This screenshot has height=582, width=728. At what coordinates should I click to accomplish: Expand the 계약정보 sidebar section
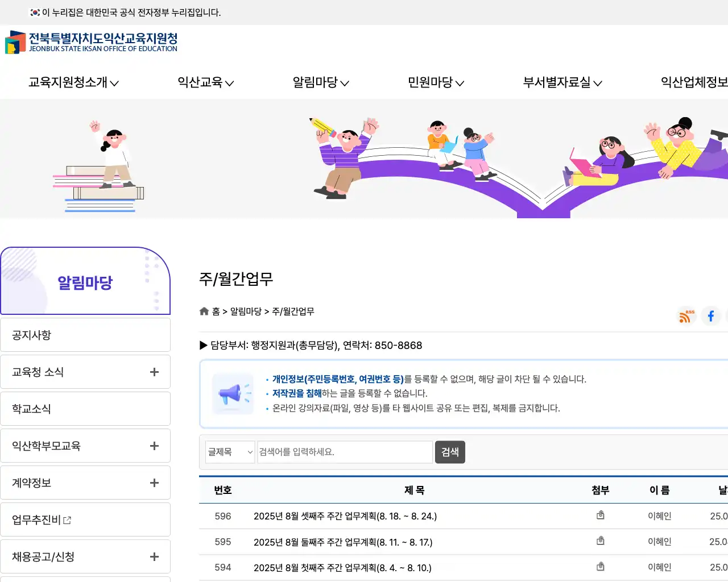point(154,482)
